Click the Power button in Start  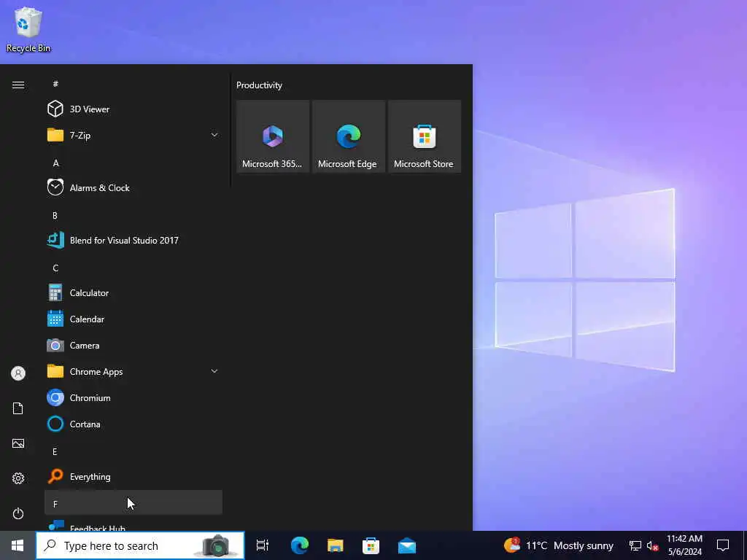(x=18, y=513)
